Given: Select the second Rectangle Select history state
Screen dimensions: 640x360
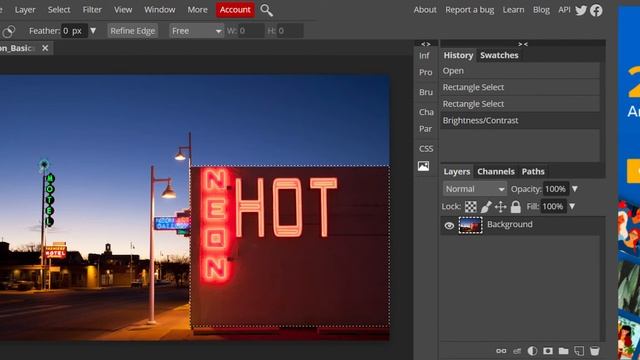Looking at the screenshot, I should pyautogui.click(x=520, y=104).
